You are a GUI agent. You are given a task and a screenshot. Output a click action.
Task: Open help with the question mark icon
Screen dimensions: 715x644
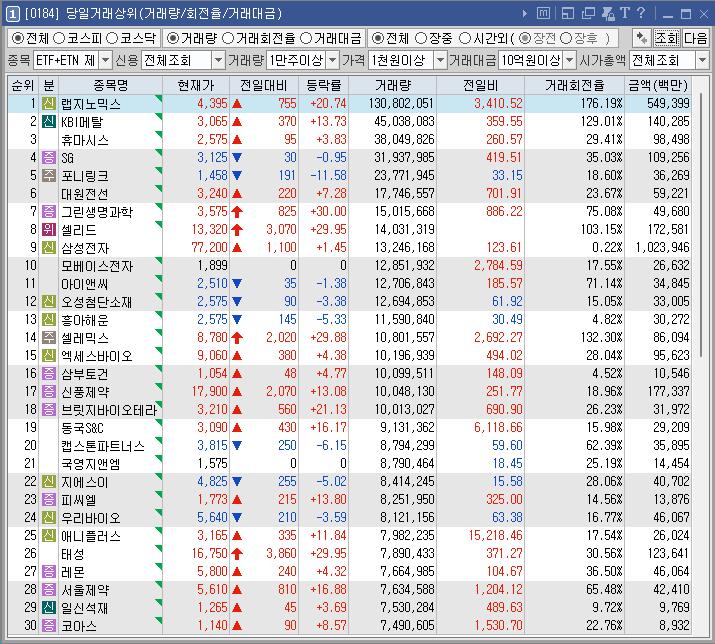pos(641,13)
